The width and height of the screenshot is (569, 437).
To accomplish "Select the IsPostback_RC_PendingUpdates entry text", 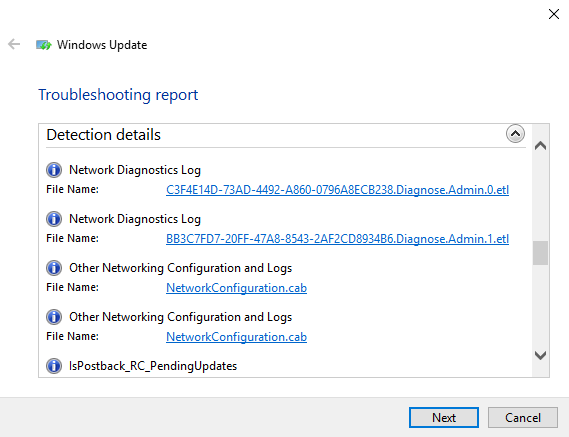I will [153, 365].
